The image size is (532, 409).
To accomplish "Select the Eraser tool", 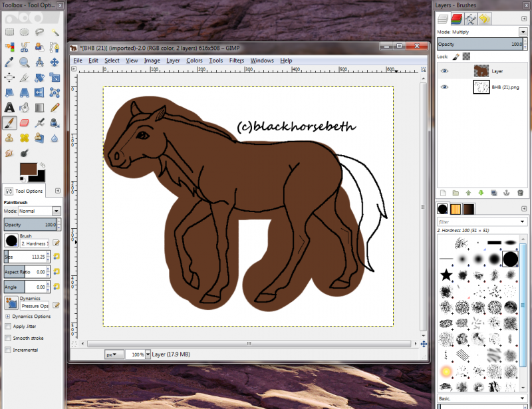I will (x=25, y=122).
